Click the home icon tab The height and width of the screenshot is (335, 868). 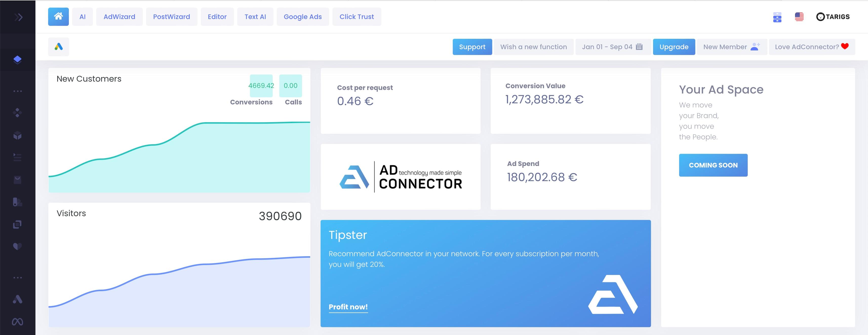coord(58,16)
